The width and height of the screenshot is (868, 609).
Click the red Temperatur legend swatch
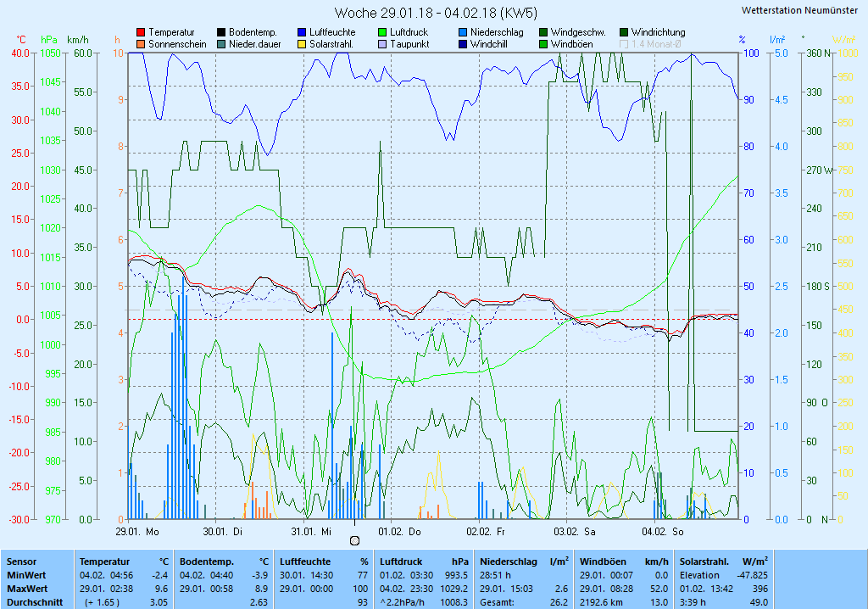(141, 32)
